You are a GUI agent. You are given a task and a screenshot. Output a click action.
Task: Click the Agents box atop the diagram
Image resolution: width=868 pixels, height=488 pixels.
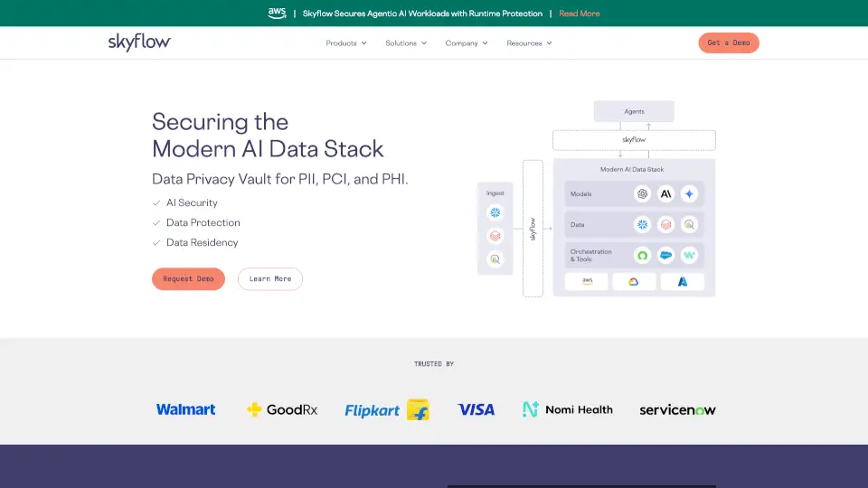[x=634, y=112]
